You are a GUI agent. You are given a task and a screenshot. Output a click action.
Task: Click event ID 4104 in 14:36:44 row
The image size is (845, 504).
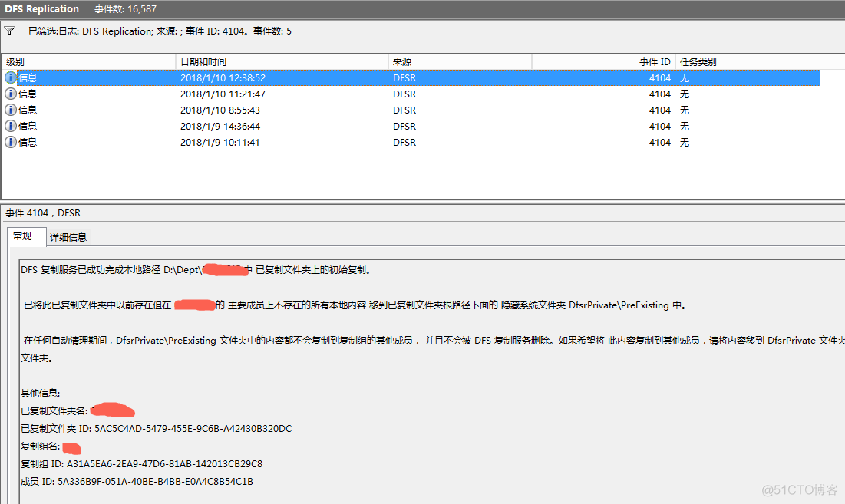pyautogui.click(x=659, y=127)
